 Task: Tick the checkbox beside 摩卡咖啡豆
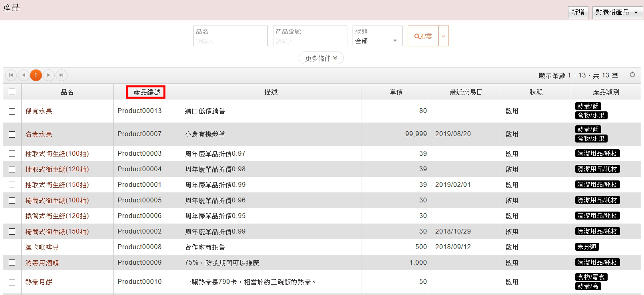click(x=12, y=247)
